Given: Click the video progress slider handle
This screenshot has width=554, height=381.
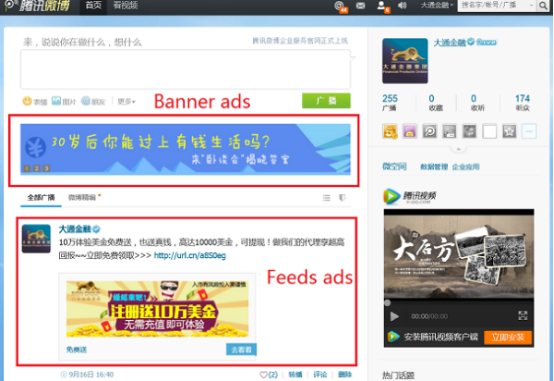Looking at the screenshot, I should 388,303.
